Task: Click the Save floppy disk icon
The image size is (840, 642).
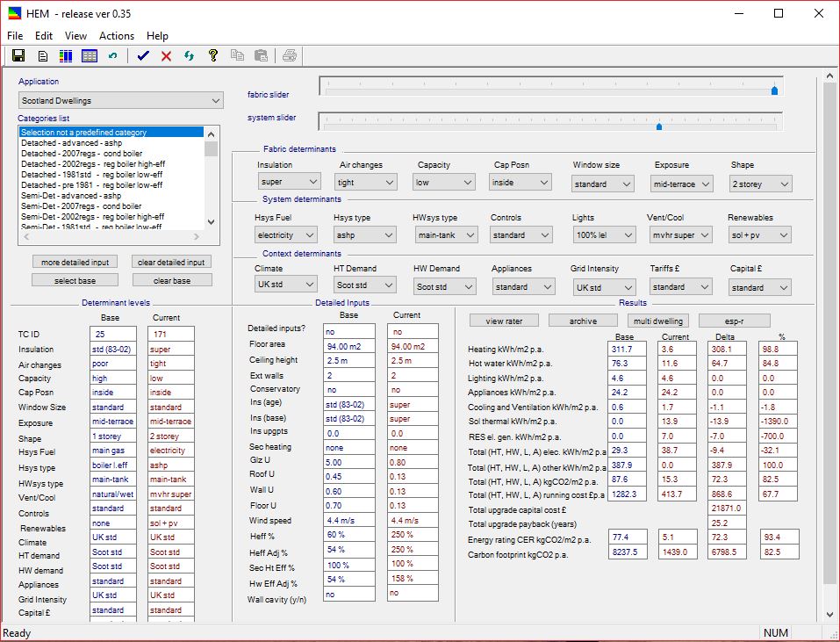Action: click(x=18, y=56)
